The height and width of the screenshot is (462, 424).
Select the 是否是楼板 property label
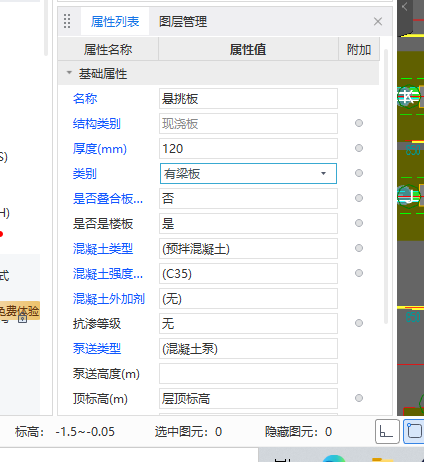click(x=103, y=224)
